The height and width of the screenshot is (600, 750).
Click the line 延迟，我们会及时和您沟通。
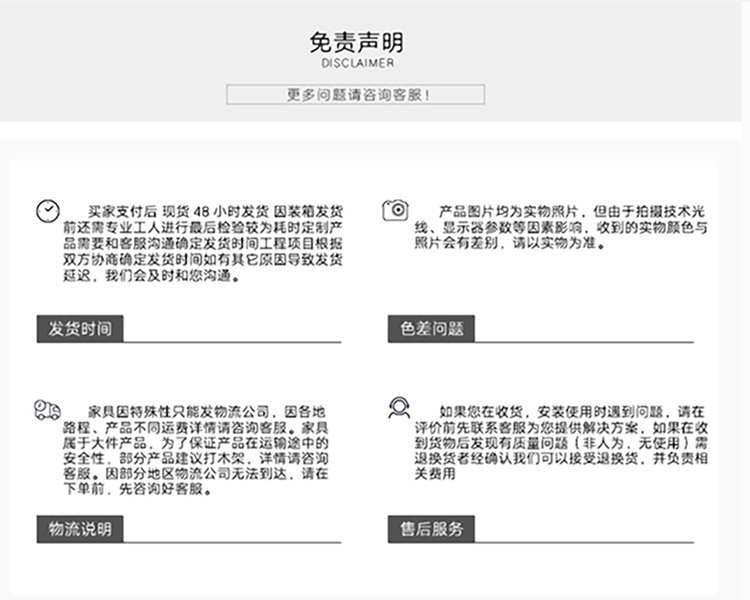coord(152,276)
